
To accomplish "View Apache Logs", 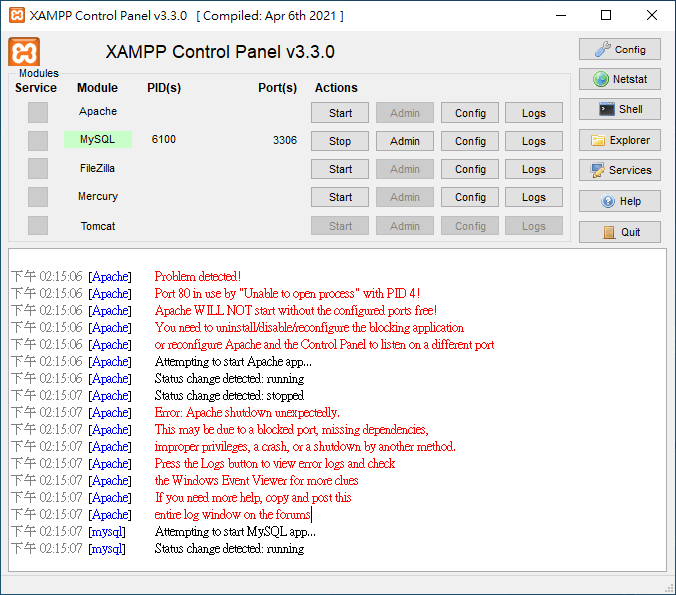I will click(x=534, y=113).
